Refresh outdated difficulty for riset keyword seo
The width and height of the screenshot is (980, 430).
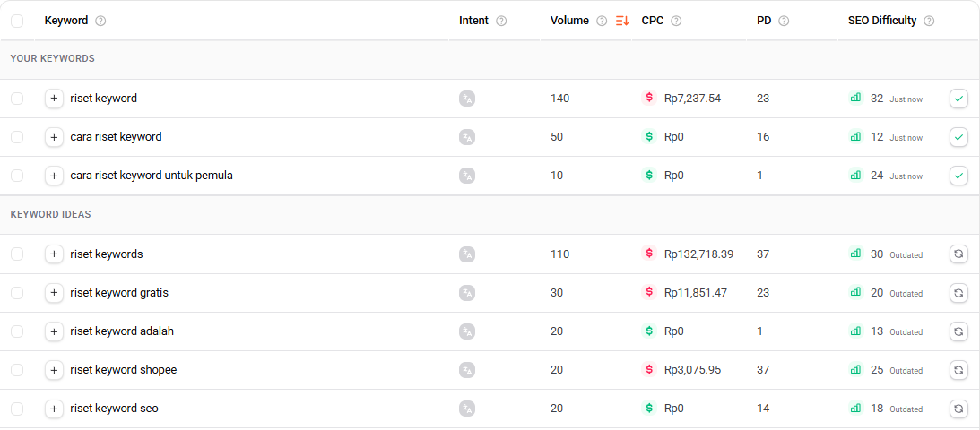tap(958, 408)
